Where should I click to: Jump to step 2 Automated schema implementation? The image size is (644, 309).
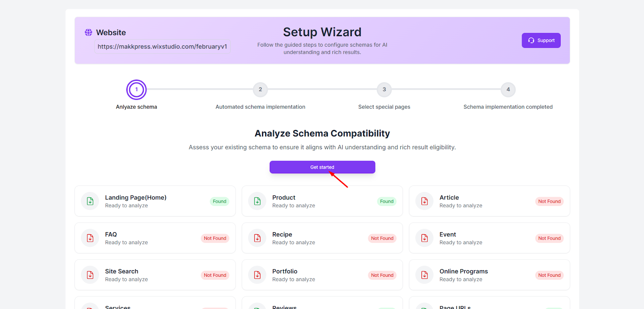coord(260,90)
